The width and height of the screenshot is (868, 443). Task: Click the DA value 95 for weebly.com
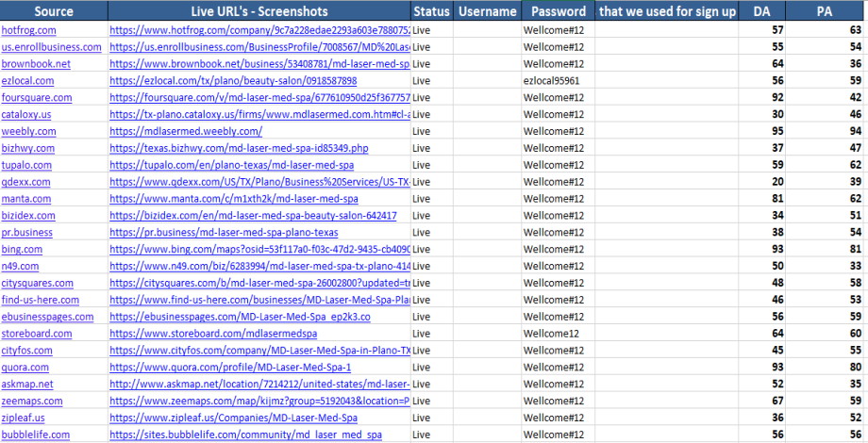click(x=778, y=132)
